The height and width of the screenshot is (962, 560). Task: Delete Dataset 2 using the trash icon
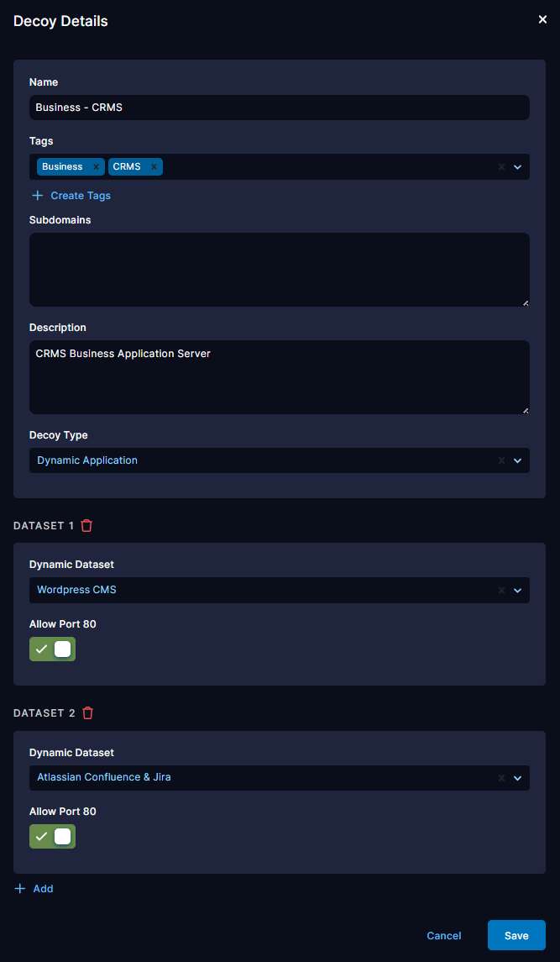(x=87, y=712)
